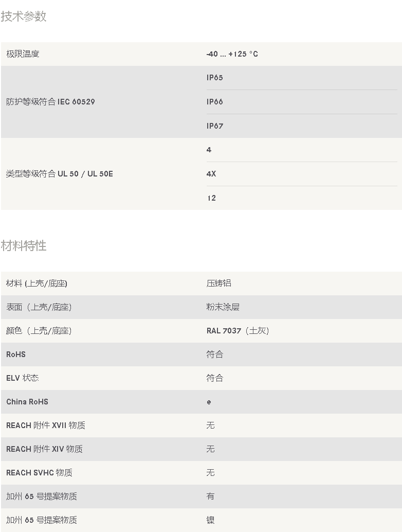Select the IP65 protection rating

pyautogui.click(x=214, y=78)
